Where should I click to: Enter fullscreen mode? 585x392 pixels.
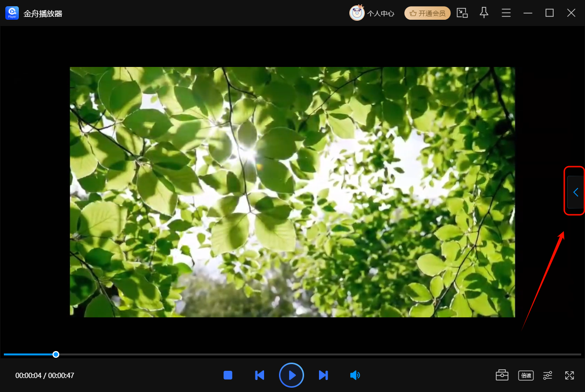click(570, 375)
